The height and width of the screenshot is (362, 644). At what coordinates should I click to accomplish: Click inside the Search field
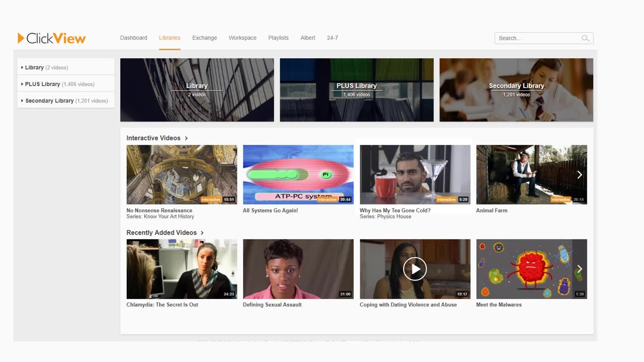pos(537,38)
